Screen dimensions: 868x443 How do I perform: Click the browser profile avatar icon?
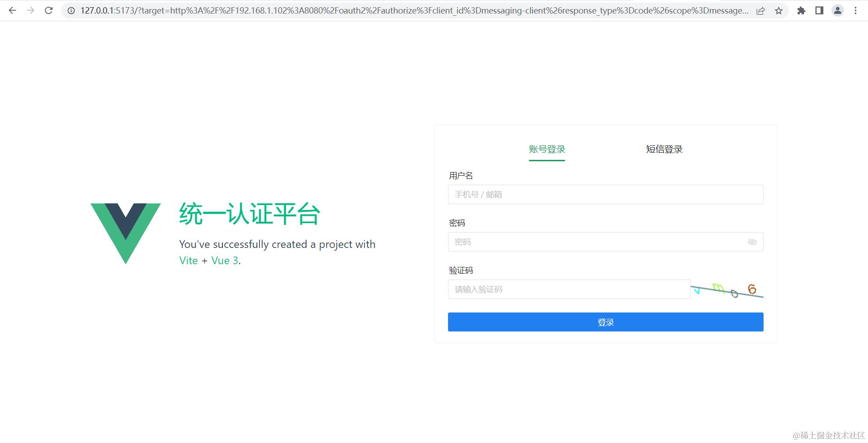(x=838, y=10)
